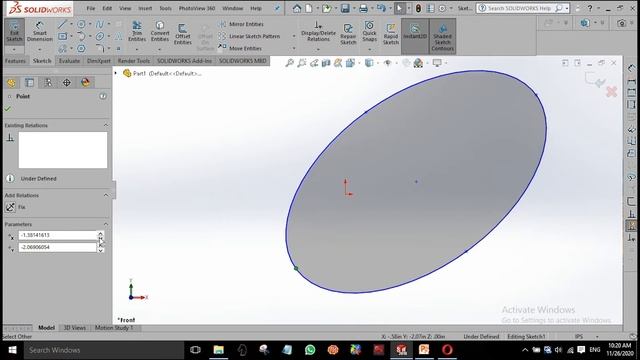
Task: Click the Rebuild traffic light icon
Action: tap(418, 8)
